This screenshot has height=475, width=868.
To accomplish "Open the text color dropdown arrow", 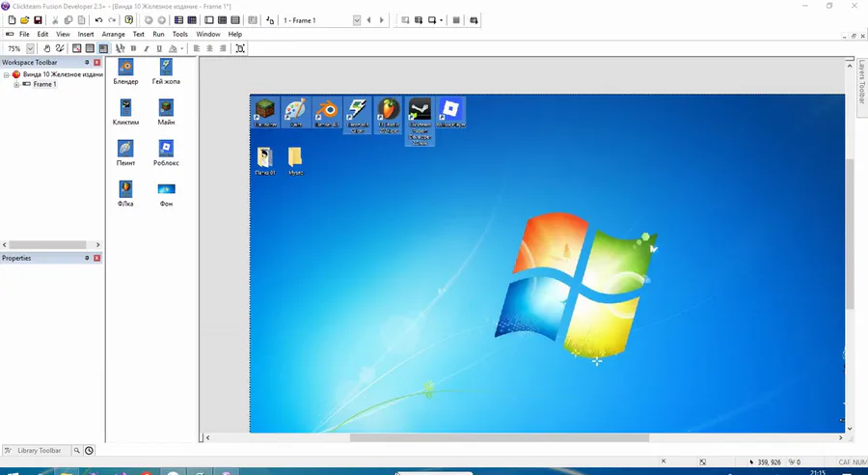I will 181,48.
